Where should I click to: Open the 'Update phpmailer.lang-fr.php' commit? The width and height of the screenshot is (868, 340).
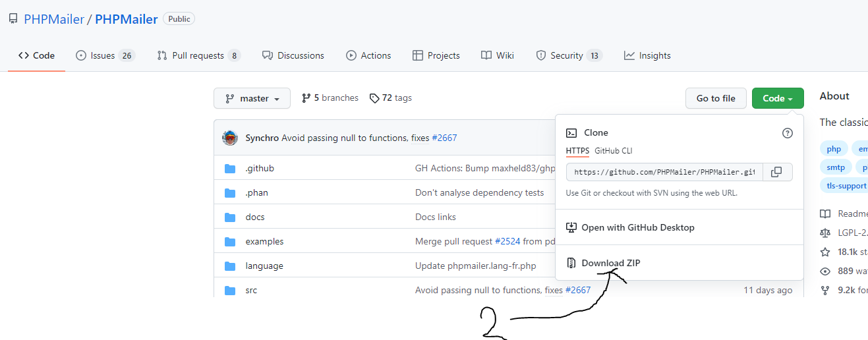click(476, 266)
